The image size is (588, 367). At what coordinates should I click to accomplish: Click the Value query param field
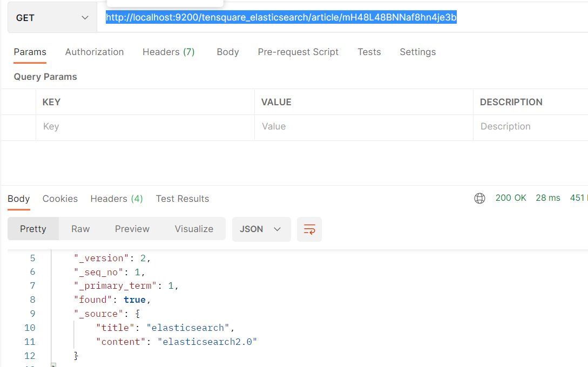(x=363, y=126)
